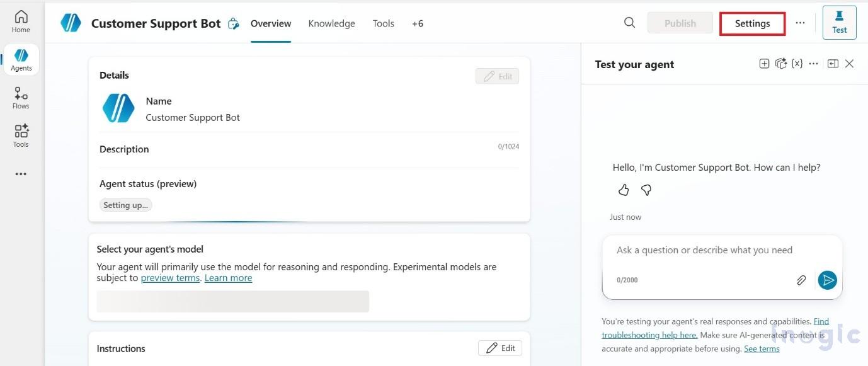
Task: Switch to Tools tab
Action: tap(383, 23)
